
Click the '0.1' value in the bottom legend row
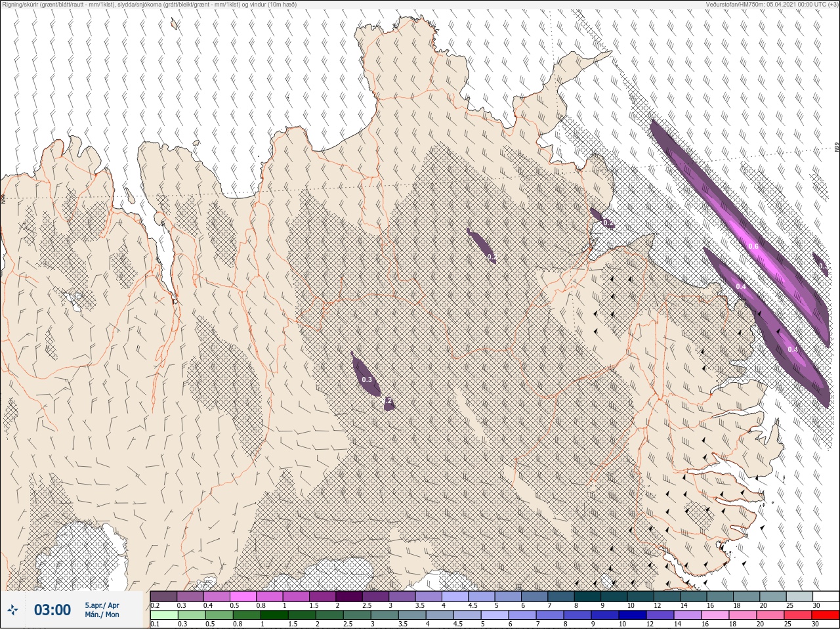point(155,624)
